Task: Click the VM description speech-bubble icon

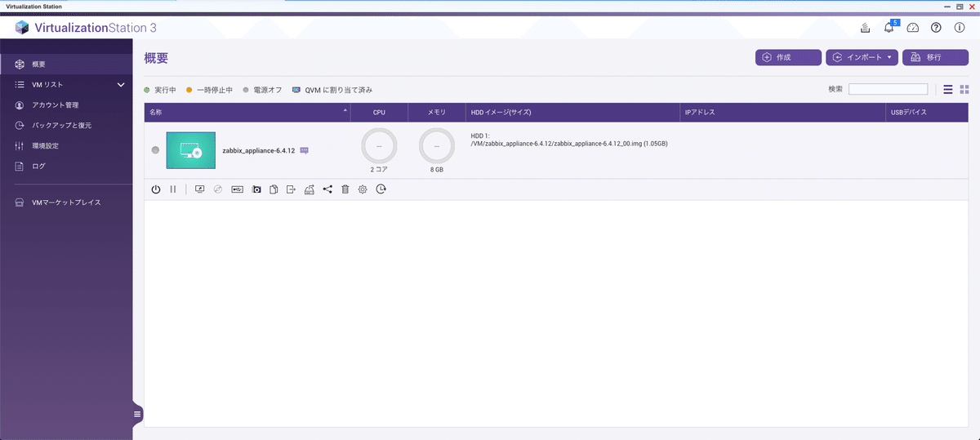Action: point(305,150)
